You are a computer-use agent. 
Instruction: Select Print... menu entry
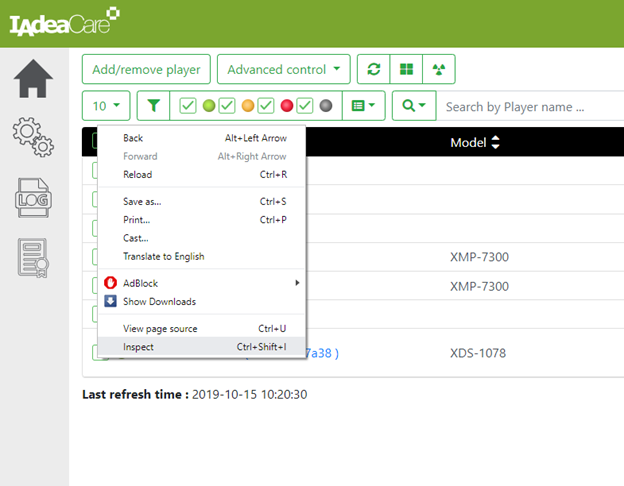[202, 220]
